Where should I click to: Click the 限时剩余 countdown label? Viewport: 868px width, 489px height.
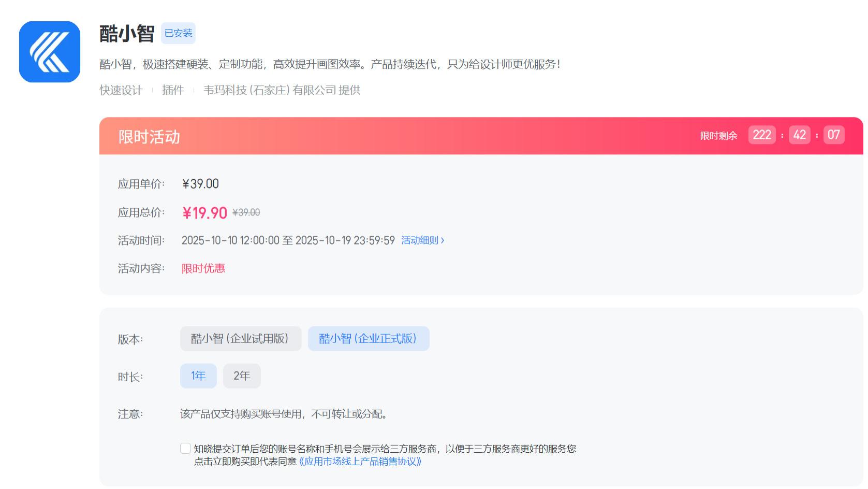(x=718, y=136)
